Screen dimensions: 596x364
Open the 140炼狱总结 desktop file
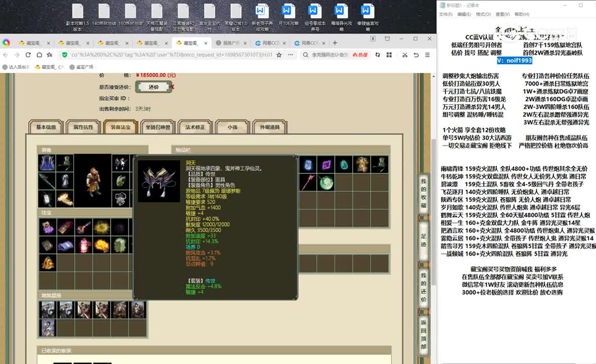coord(104,15)
